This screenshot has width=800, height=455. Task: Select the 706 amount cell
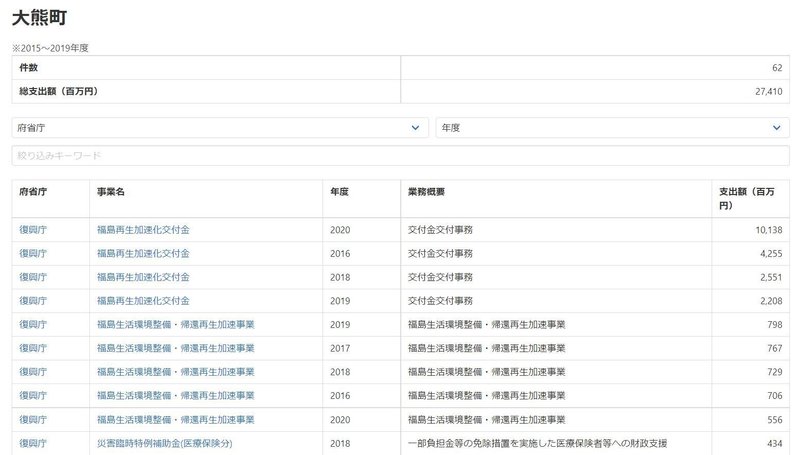point(751,395)
